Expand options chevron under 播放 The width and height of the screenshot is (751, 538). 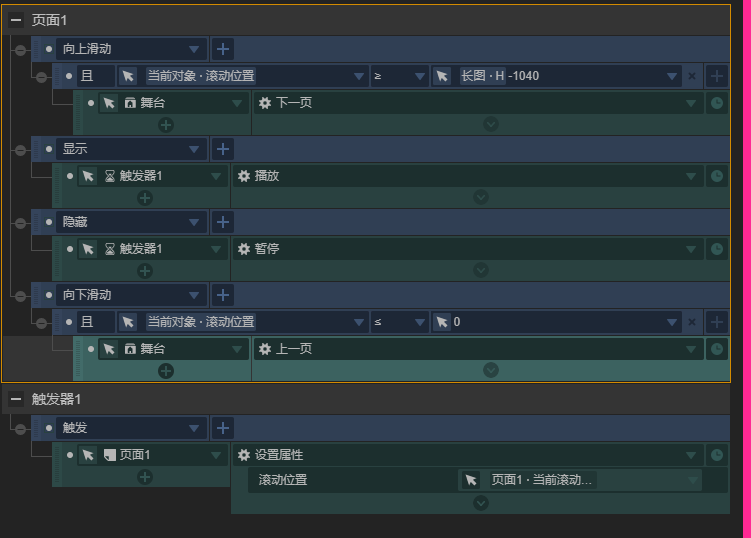(x=481, y=197)
